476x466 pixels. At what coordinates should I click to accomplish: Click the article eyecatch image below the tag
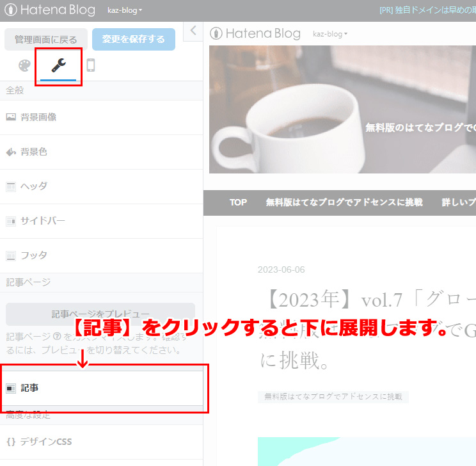pyautogui.click(x=367, y=452)
